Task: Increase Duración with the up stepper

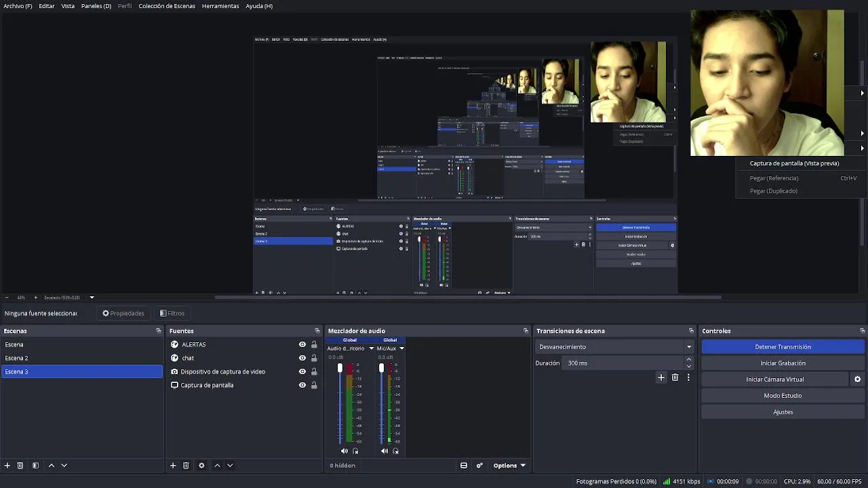Action: 689,360
